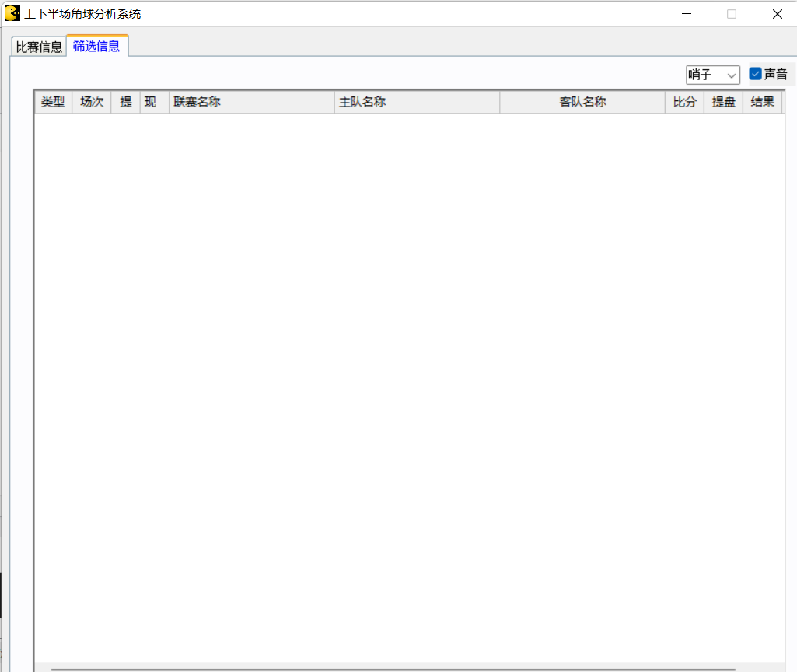Select the 筛选信息 tab
Screen dimensions: 797x672
click(96, 46)
